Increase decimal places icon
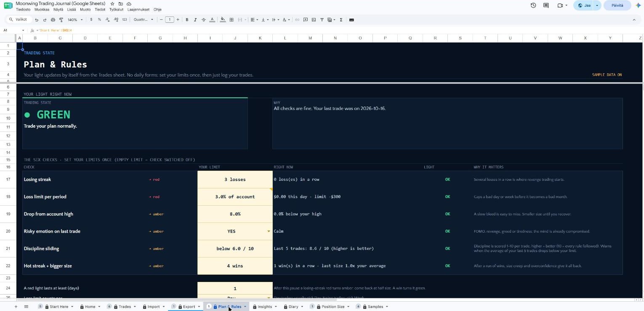Image resolution: width=644 pixels, height=311 pixels. tap(116, 20)
